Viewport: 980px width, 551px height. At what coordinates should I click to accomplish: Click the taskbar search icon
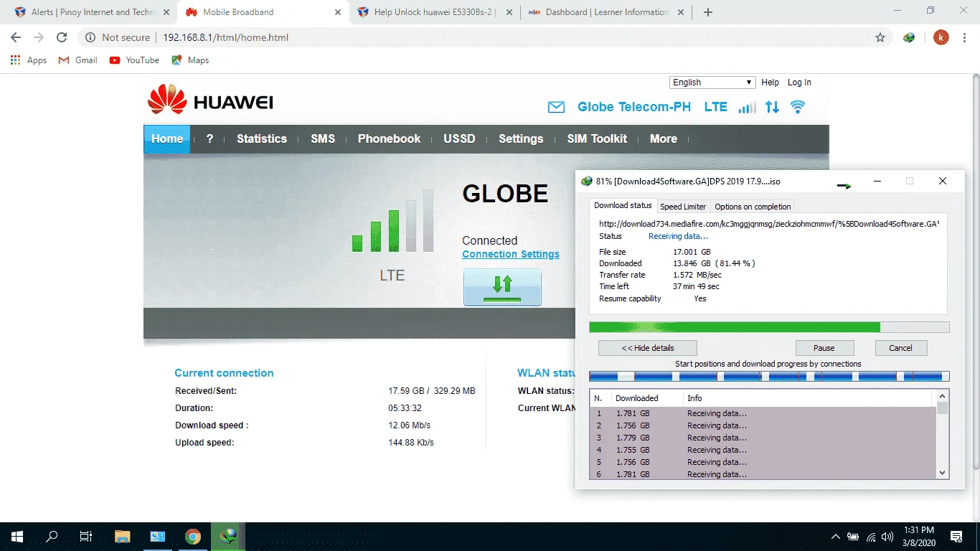pyautogui.click(x=52, y=536)
